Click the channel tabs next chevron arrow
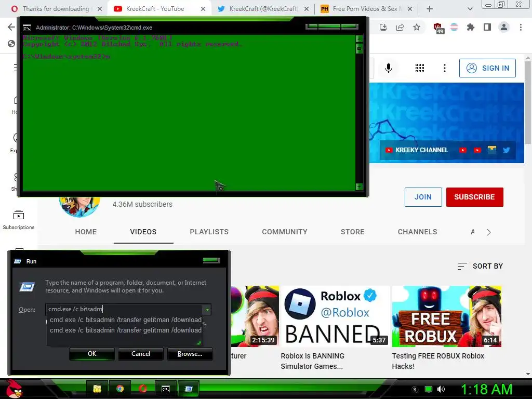The height and width of the screenshot is (399, 532). tap(488, 232)
